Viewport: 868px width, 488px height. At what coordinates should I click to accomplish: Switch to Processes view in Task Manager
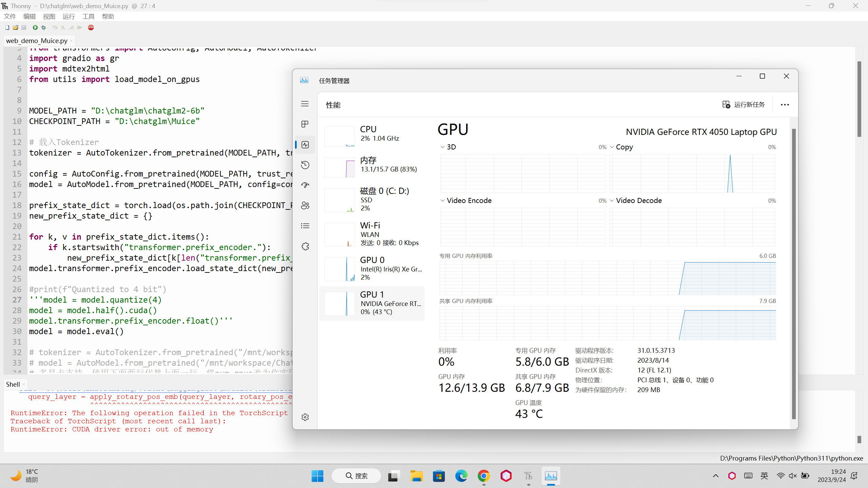point(305,124)
